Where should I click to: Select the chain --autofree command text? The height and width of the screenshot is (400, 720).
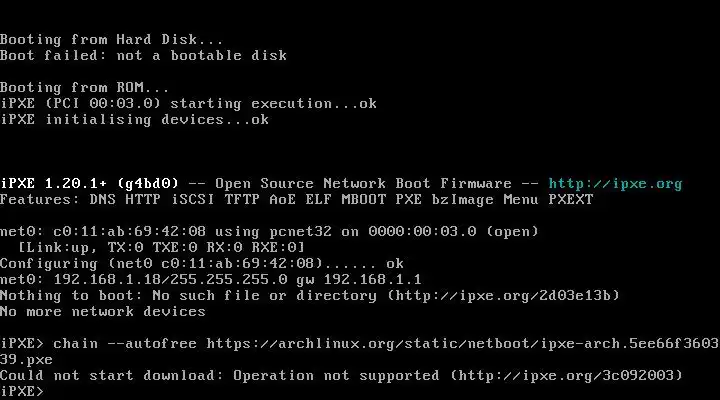click(125, 344)
